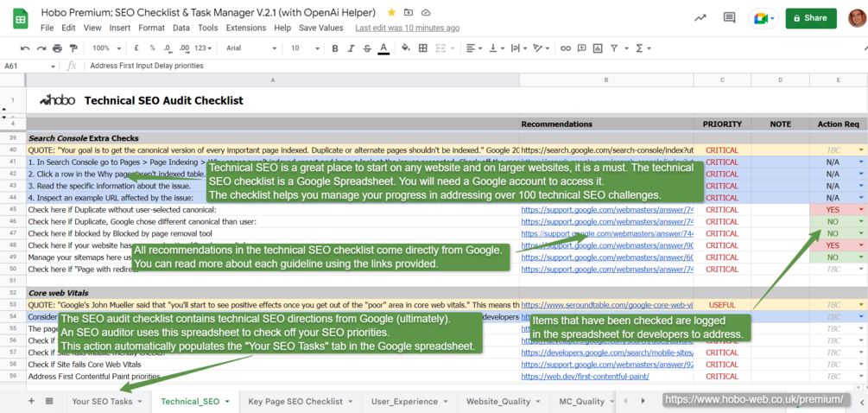Format as percent
Viewport: 868px width, 413px height.
[x=152, y=48]
